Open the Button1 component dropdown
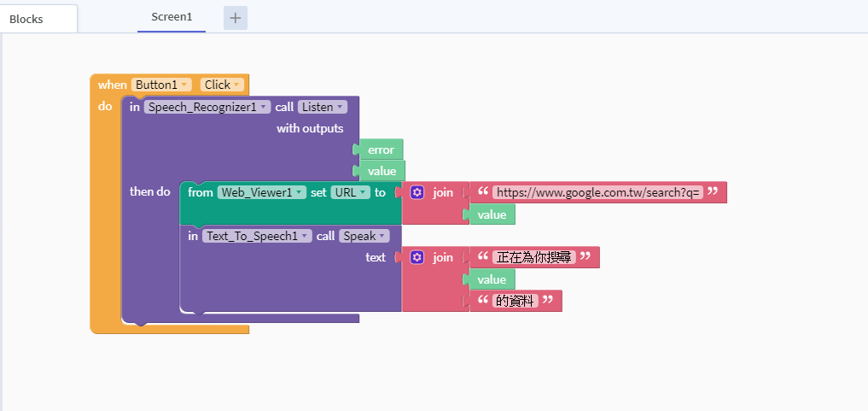The image size is (868, 411). tap(161, 85)
